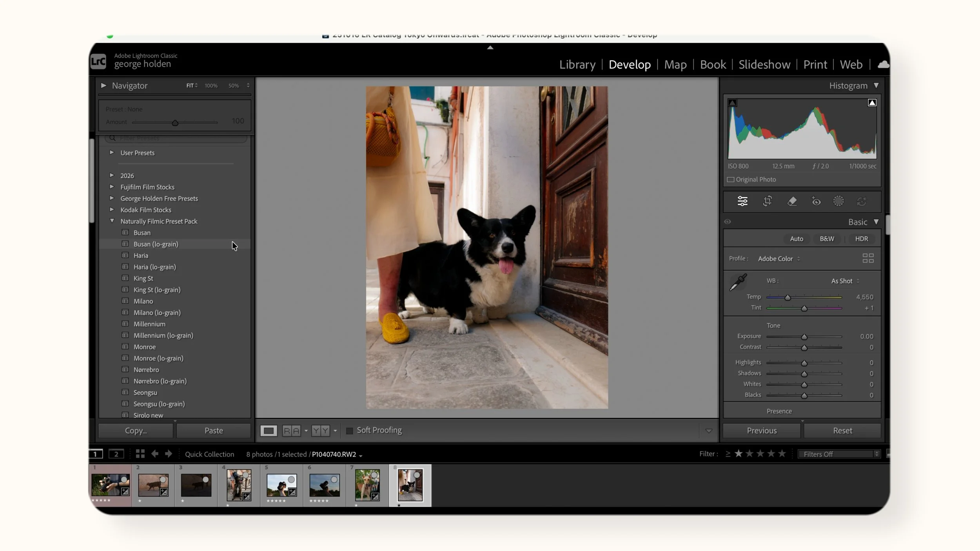This screenshot has width=980, height=551.
Task: Click the Lrc application logo
Action: coord(98,61)
